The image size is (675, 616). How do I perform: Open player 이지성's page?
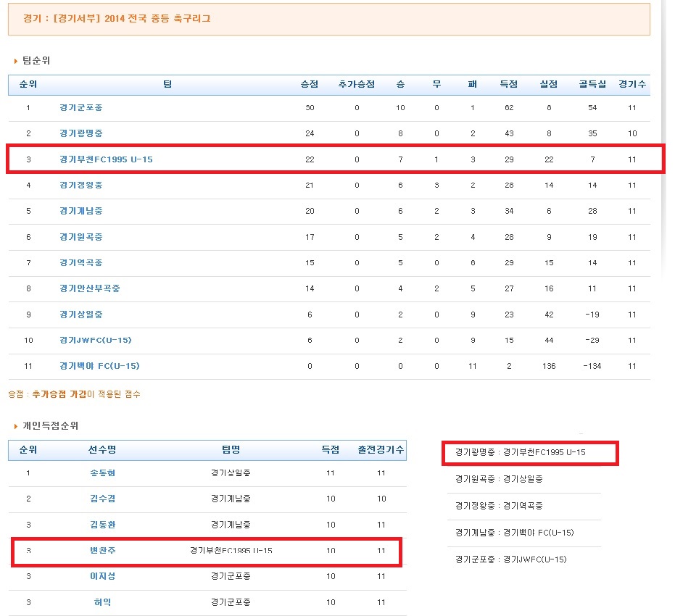(x=102, y=576)
